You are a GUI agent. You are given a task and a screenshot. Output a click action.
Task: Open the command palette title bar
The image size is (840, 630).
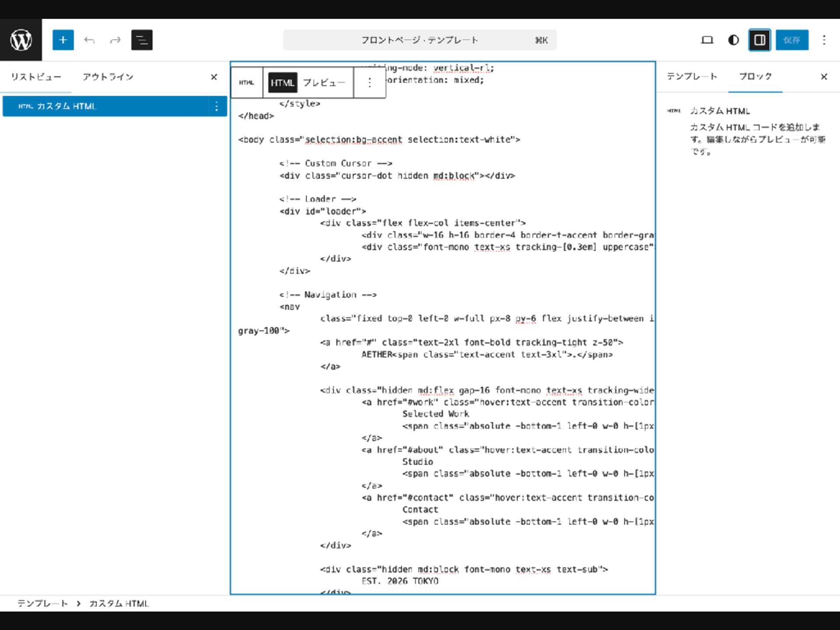coord(419,40)
